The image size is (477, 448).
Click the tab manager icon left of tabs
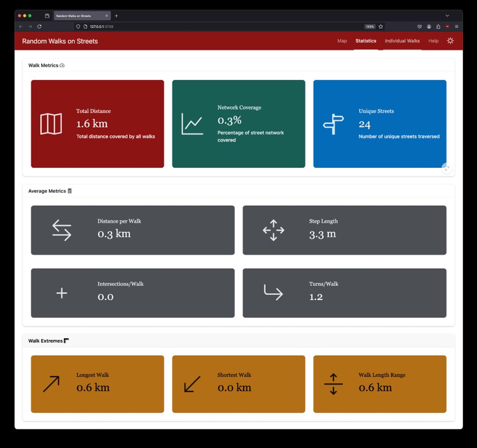pos(47,16)
